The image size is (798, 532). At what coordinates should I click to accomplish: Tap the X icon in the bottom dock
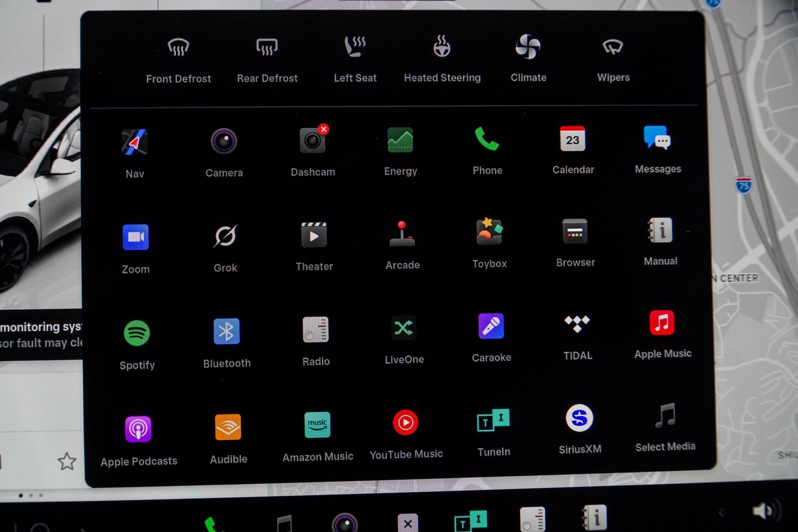(408, 523)
